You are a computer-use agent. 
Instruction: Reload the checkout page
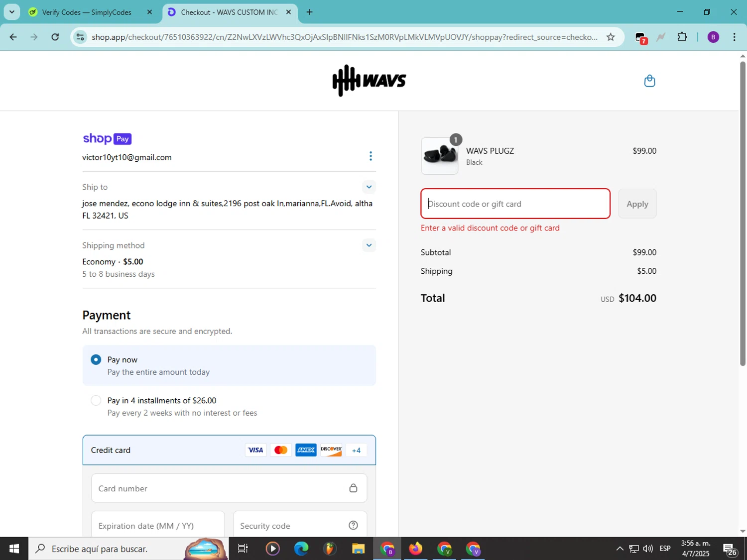[55, 37]
